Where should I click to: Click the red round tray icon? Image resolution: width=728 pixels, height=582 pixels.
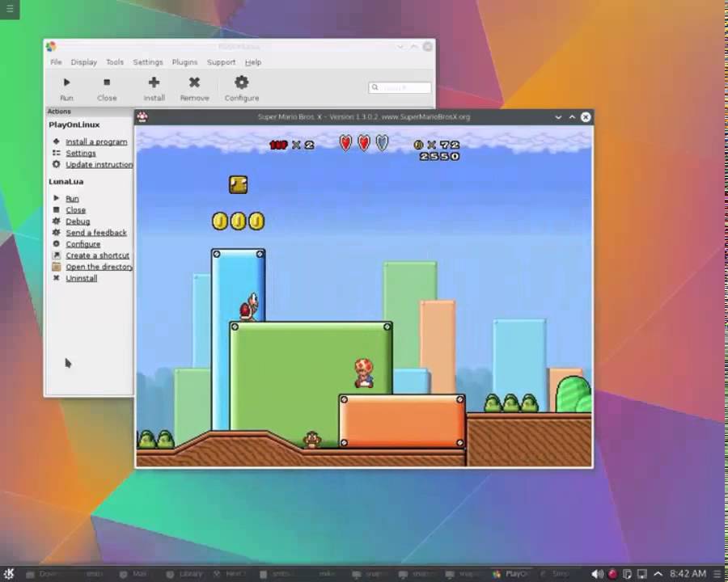(x=612, y=574)
